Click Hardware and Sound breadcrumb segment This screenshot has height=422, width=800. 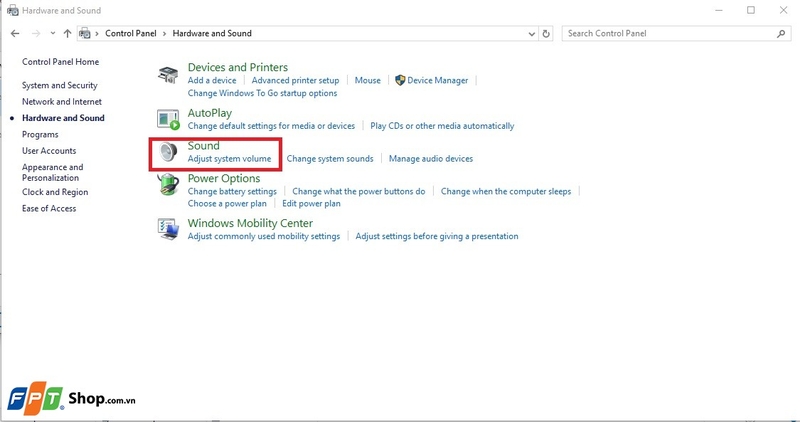coord(212,33)
